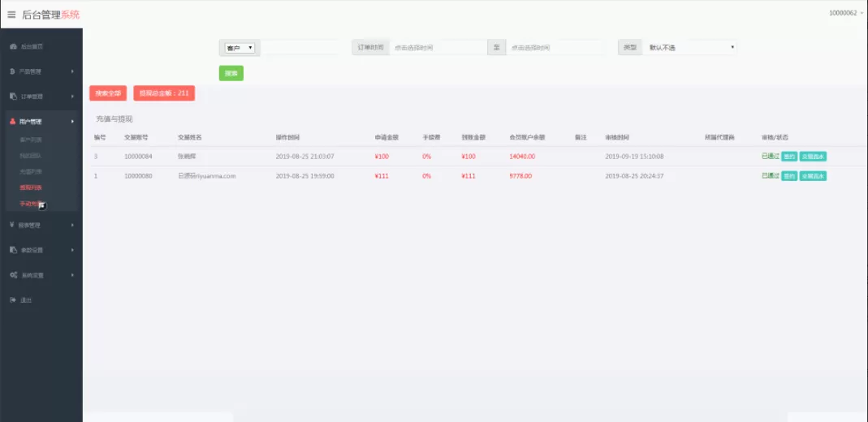Click the end date field after 至
The width and height of the screenshot is (868, 422).
(x=554, y=48)
